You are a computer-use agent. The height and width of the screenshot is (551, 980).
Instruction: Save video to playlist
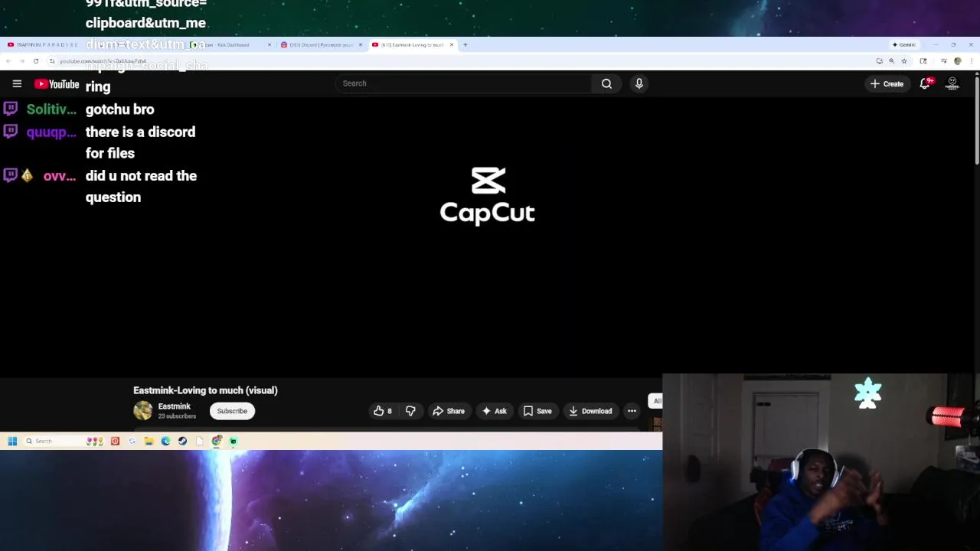pos(537,411)
